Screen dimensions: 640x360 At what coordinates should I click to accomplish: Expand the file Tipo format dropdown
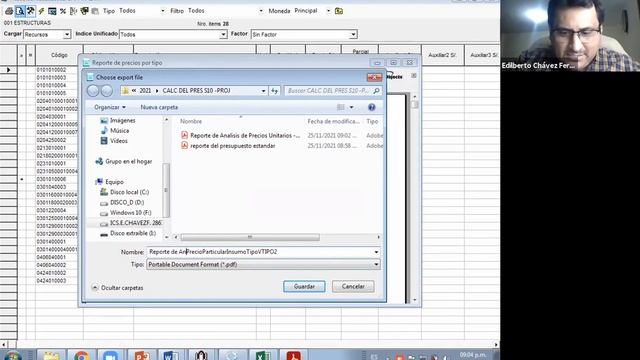click(376, 264)
